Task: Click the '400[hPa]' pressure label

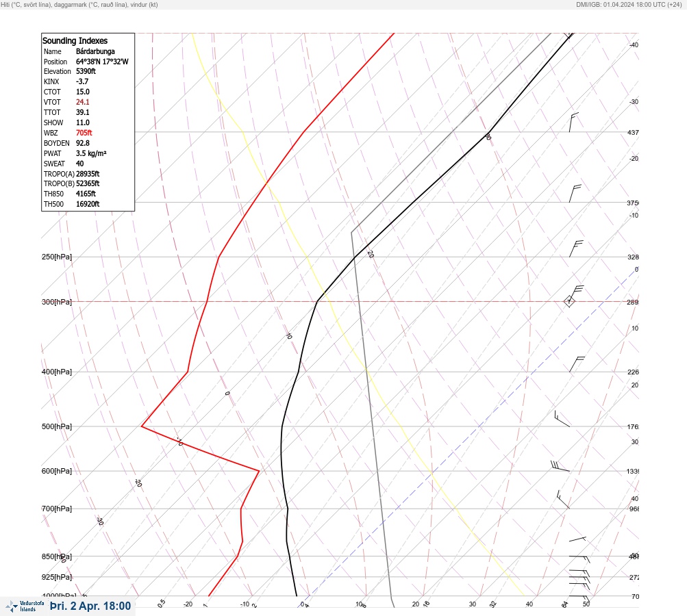Action: 57,372
